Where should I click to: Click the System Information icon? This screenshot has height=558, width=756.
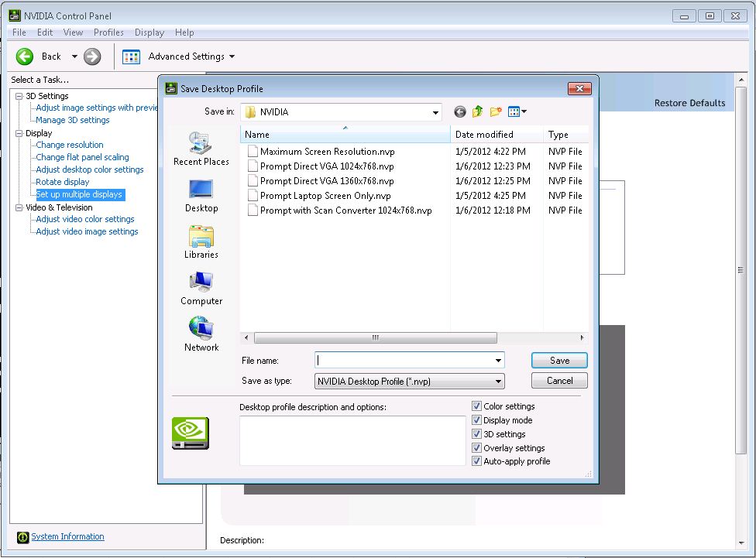click(x=22, y=537)
